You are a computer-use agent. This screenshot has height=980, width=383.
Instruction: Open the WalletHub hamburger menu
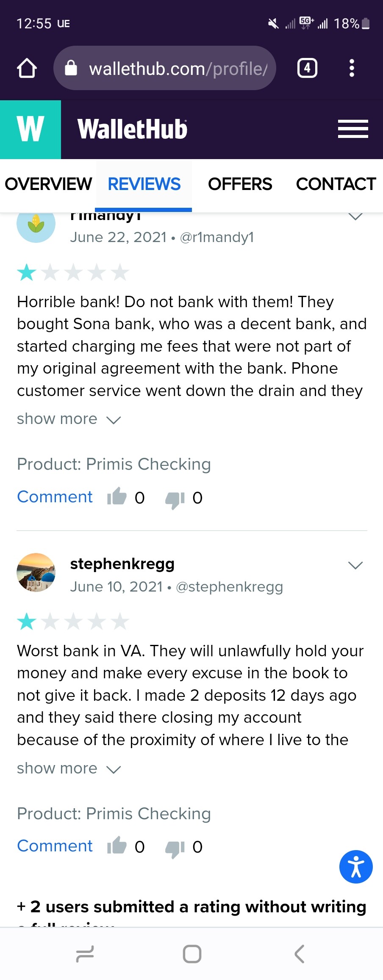click(352, 129)
